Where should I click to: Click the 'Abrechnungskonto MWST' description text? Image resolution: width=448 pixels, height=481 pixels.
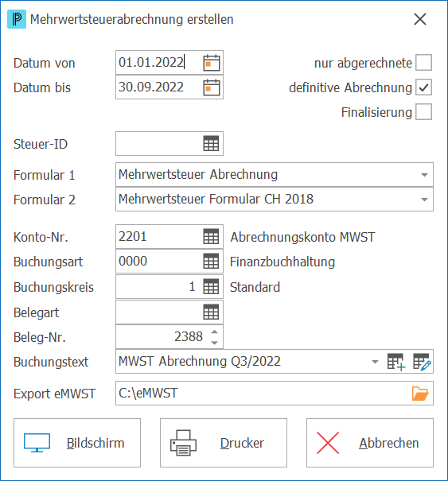coord(302,237)
